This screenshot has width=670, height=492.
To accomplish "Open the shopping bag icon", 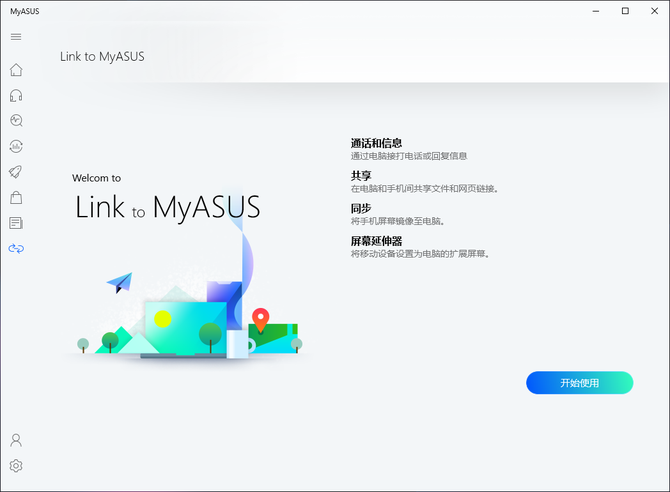I will pos(16,198).
